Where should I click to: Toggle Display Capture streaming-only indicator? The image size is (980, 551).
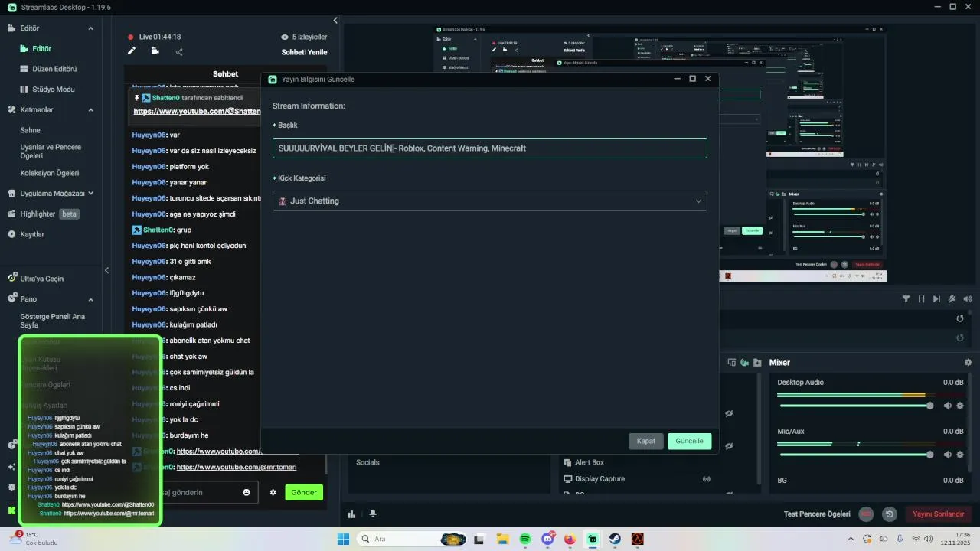706,479
